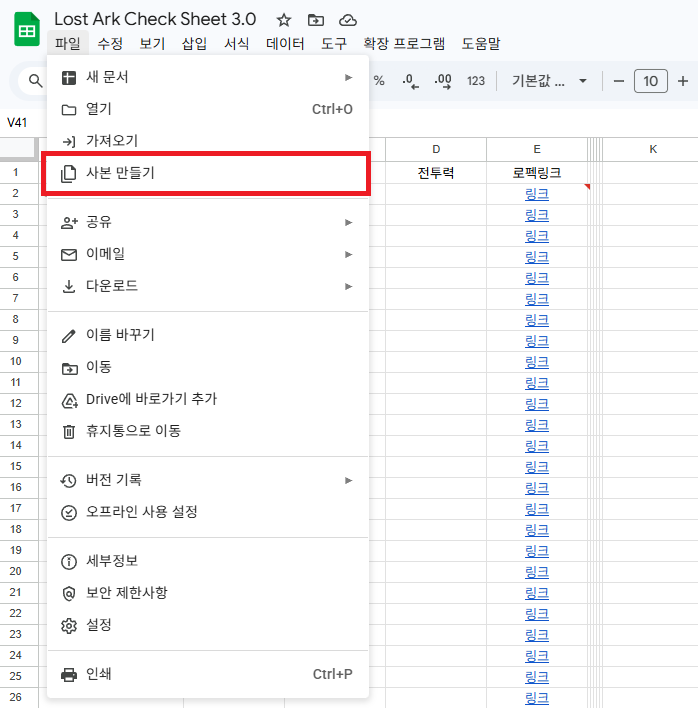Expand the 공유 submenu
Screen dimensions: 698x708
pos(208,222)
